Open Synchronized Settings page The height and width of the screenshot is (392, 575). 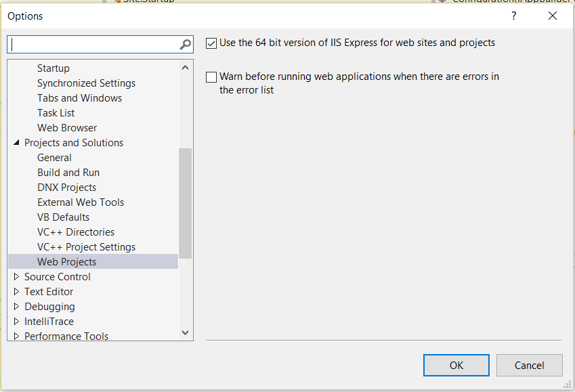(x=86, y=83)
